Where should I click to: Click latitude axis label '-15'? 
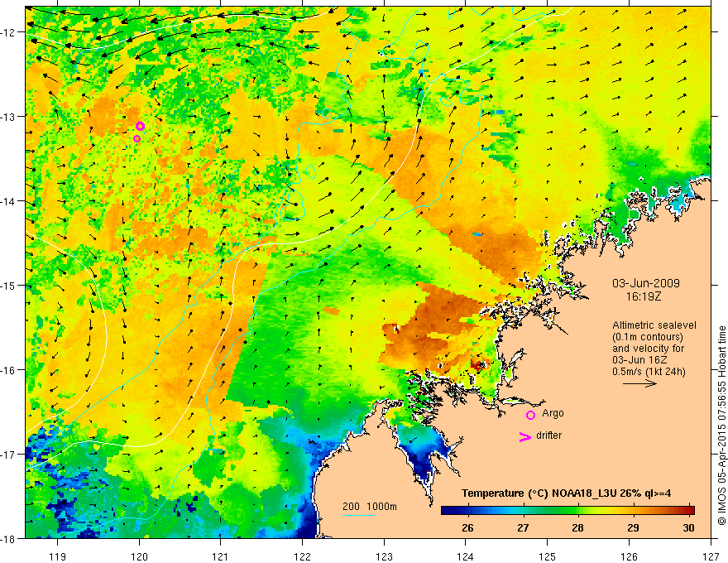[x=9, y=286]
